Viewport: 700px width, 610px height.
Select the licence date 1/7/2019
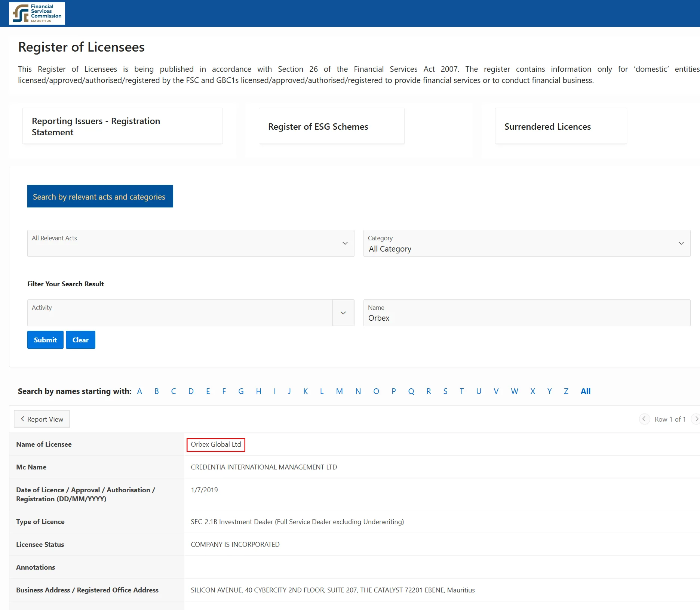[x=204, y=490]
